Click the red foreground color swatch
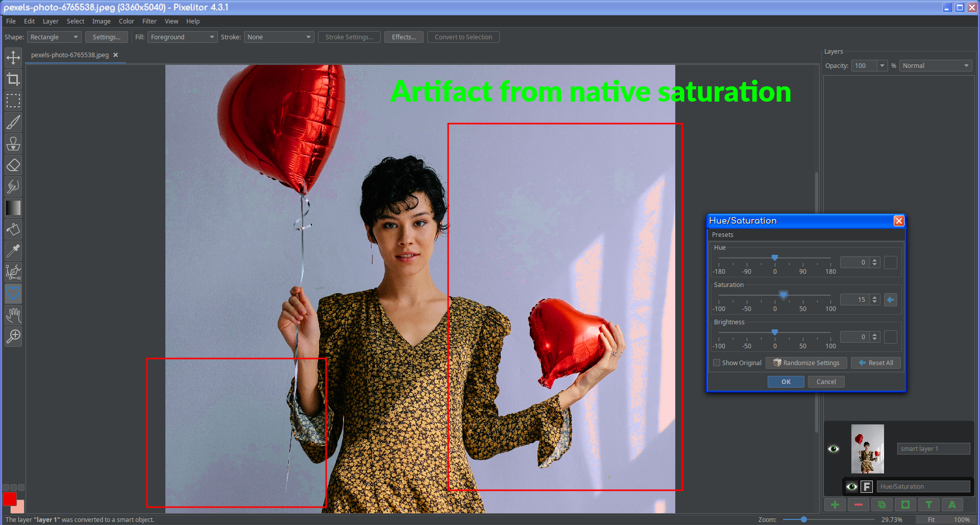This screenshot has height=525, width=980. tap(9, 498)
